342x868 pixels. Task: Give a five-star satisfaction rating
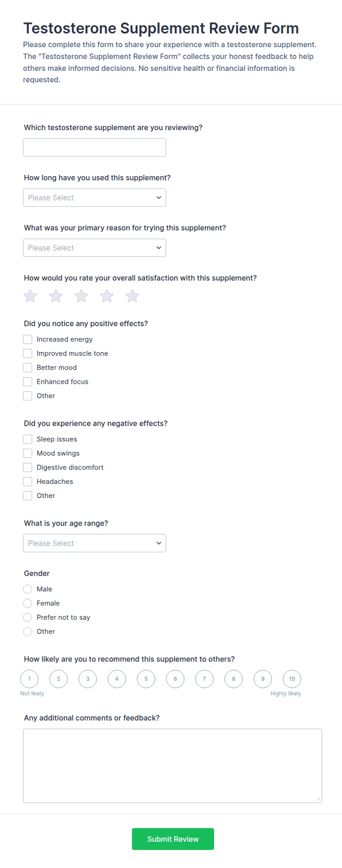click(x=132, y=296)
